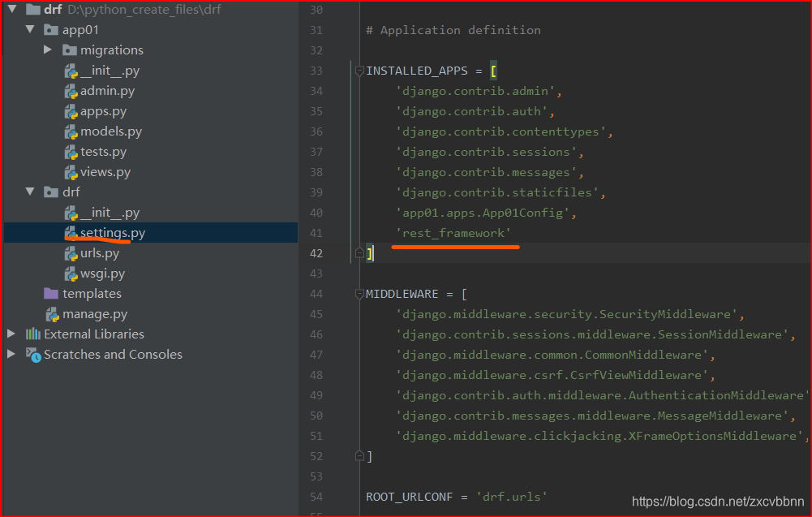812x517 pixels.
Task: Click Python icon of app01 __init__.py
Action: pyautogui.click(x=71, y=71)
